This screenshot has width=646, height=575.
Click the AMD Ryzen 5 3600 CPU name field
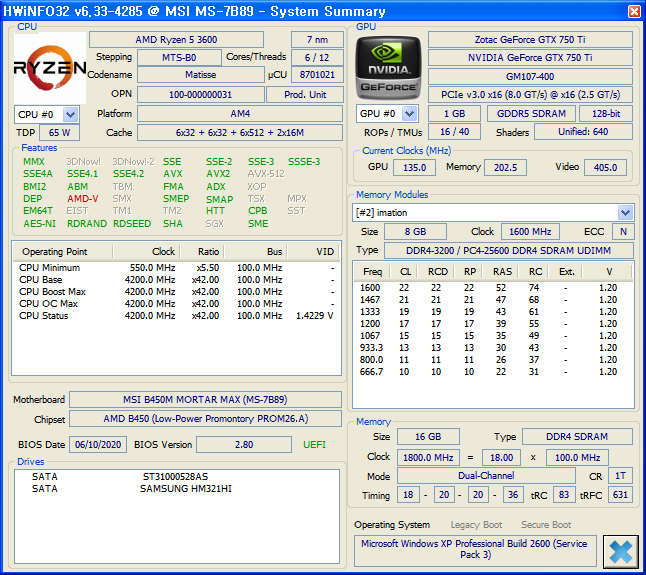pyautogui.click(x=176, y=40)
